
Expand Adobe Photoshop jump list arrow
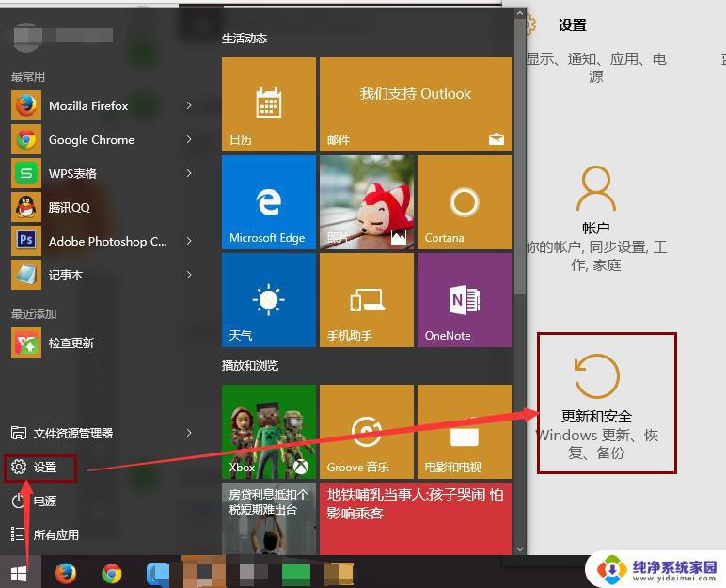[189, 241]
